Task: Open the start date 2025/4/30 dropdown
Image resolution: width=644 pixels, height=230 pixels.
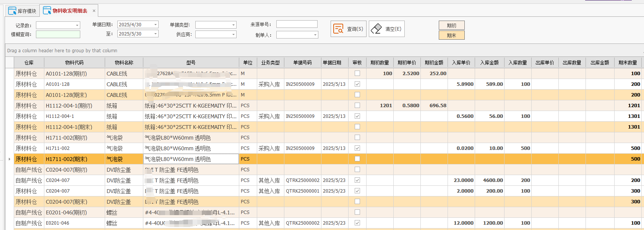Action: coord(156,24)
